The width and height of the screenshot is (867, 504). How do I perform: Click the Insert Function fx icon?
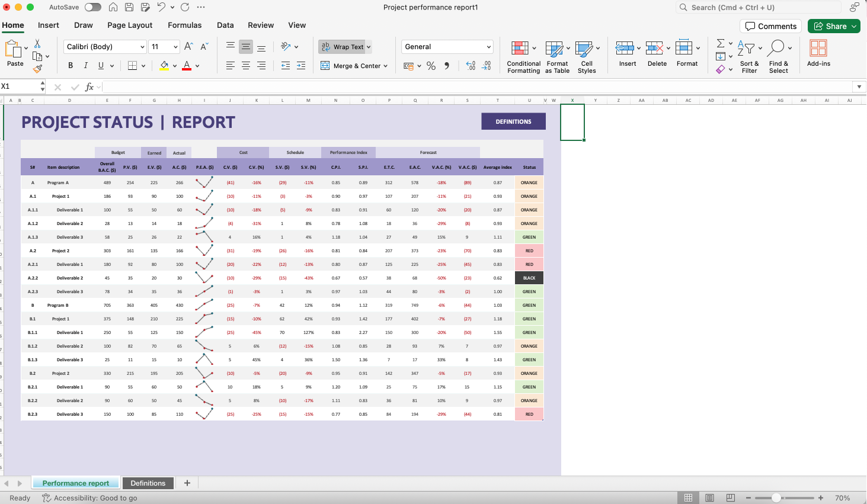click(x=89, y=87)
